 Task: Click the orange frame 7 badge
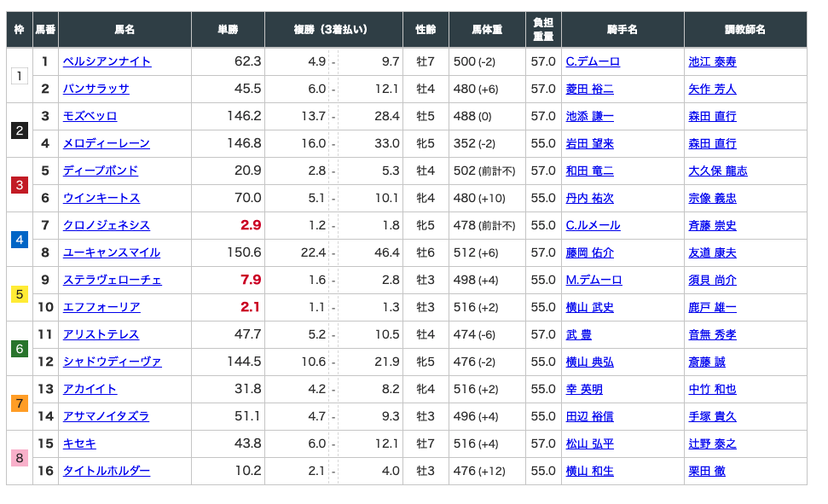(x=20, y=403)
